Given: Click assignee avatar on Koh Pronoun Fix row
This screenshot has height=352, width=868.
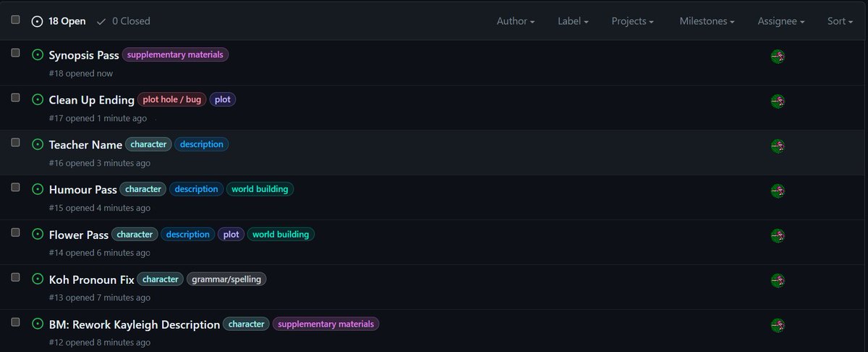Looking at the screenshot, I should (778, 281).
